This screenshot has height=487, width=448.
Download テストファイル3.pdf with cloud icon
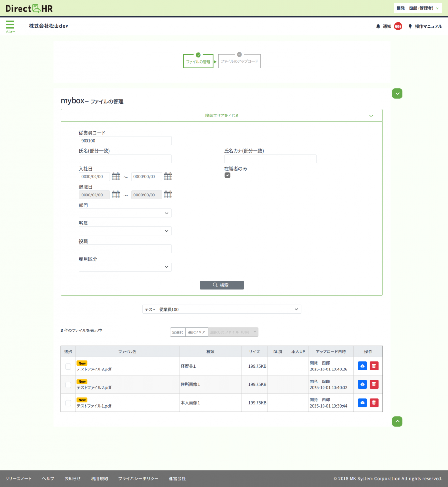pos(362,366)
